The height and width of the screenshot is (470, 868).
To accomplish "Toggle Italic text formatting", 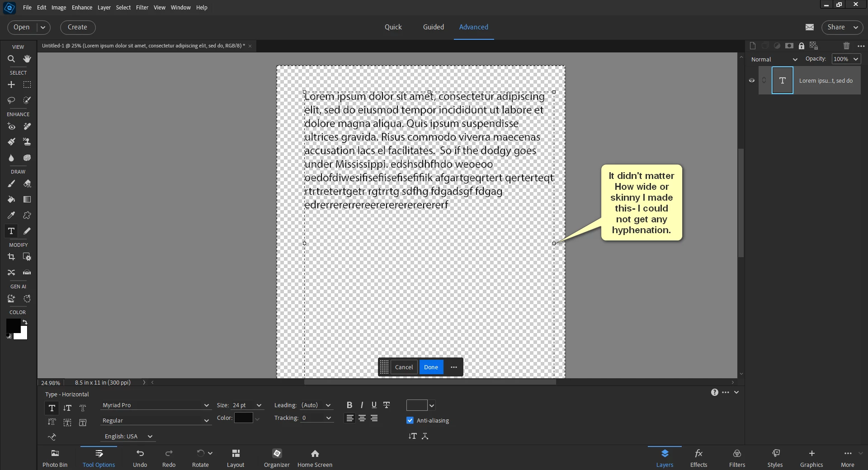I will coord(362,405).
